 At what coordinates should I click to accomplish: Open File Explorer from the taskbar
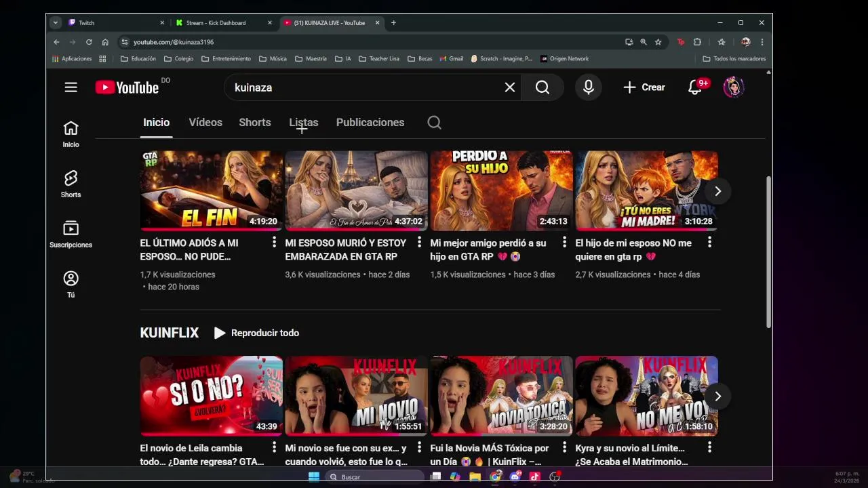pos(475,476)
